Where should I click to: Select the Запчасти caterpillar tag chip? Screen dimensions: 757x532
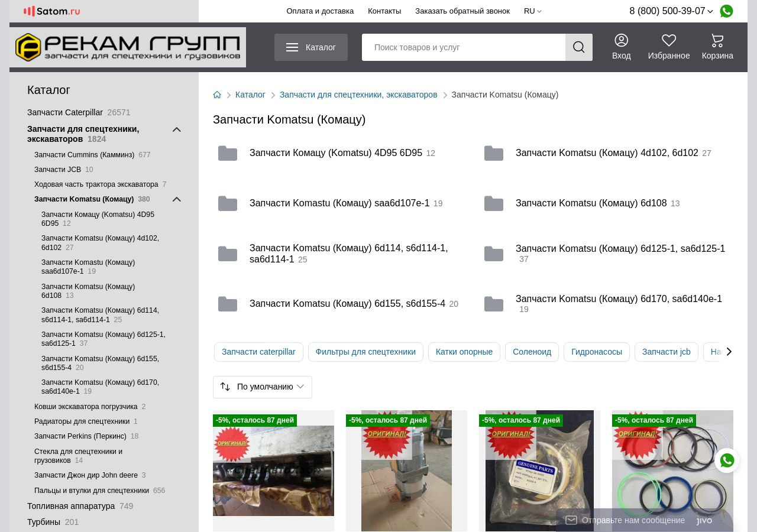258,352
